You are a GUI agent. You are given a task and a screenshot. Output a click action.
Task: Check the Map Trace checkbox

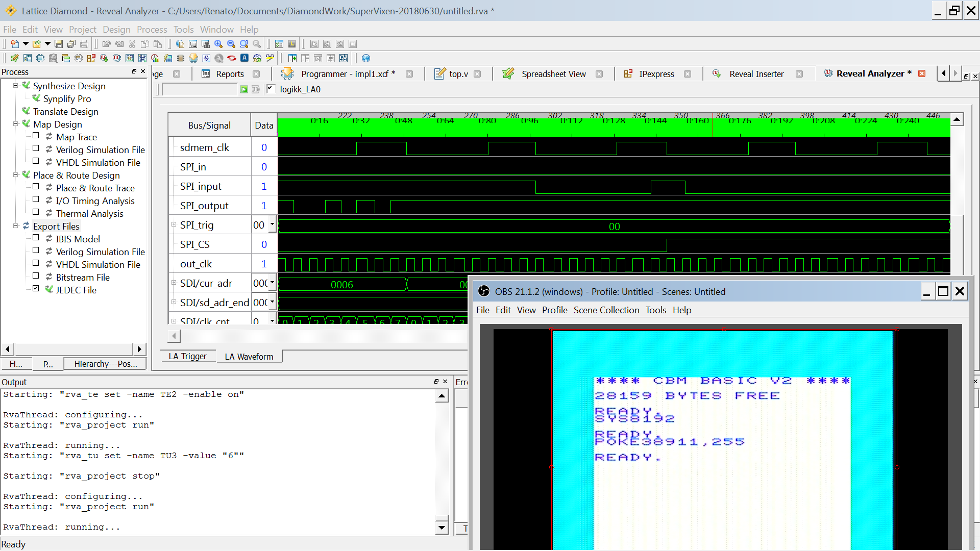(x=36, y=136)
